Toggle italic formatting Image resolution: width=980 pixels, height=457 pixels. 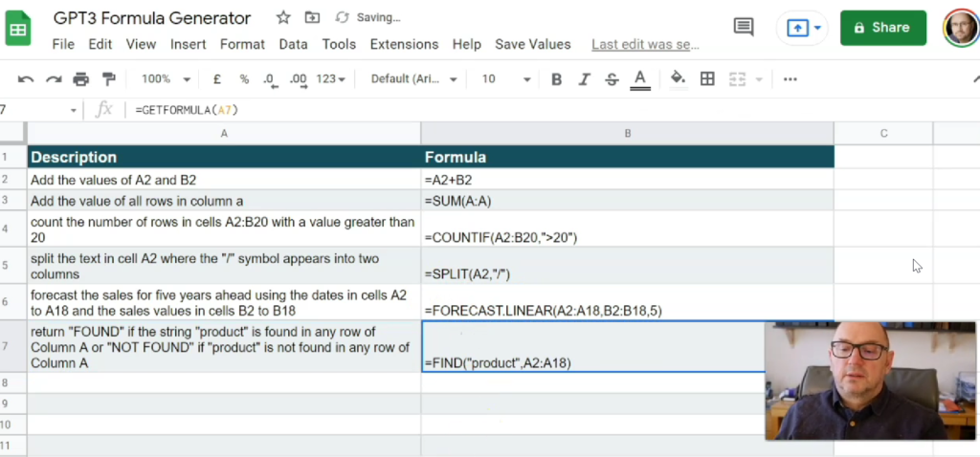click(585, 79)
